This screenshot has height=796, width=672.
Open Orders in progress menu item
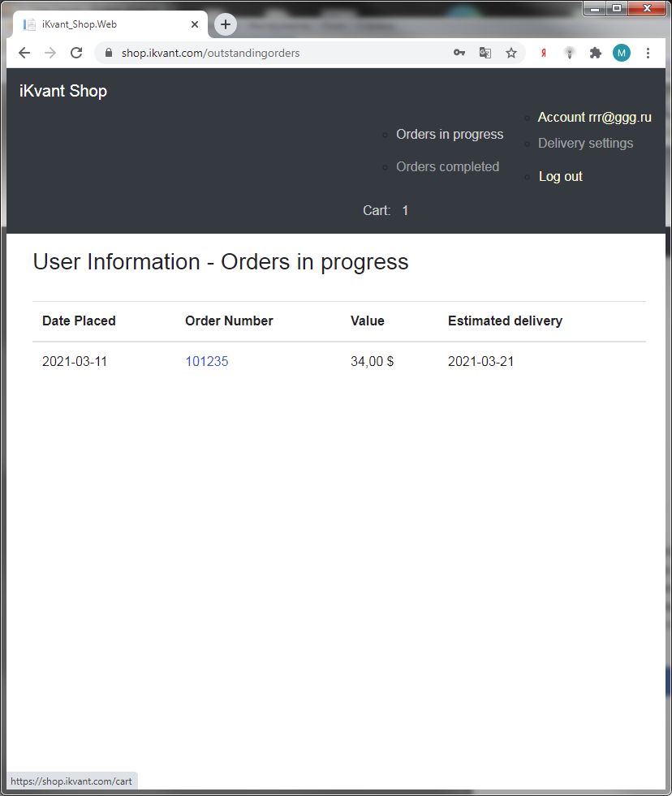450,135
